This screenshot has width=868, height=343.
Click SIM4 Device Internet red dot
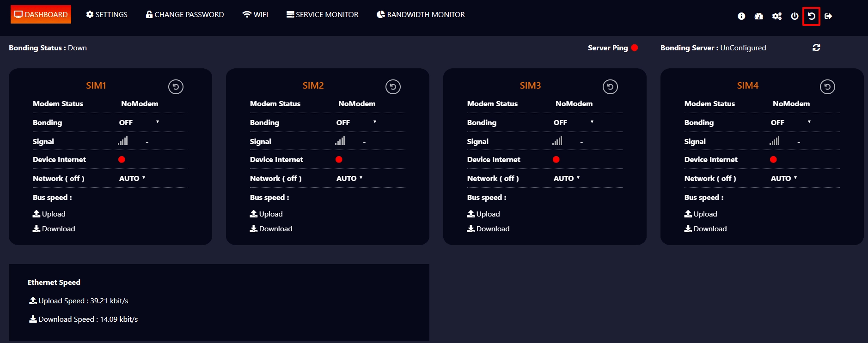click(773, 159)
